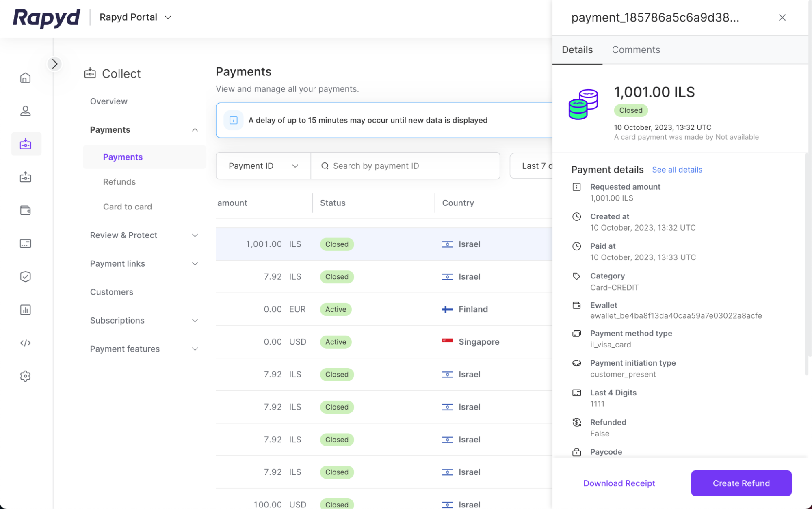Viewport: 812px width, 509px height.
Task: Collapse the Payments menu section
Action: coord(195,130)
